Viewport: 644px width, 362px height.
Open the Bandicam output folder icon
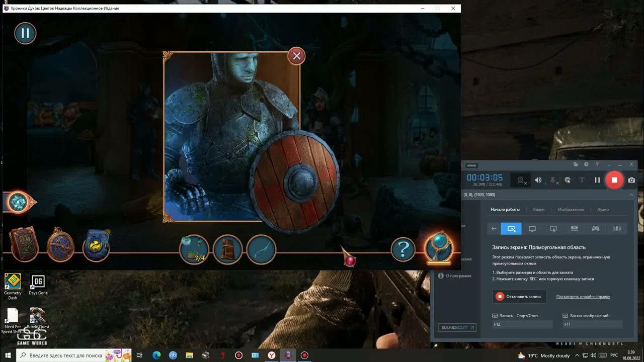click(x=576, y=164)
